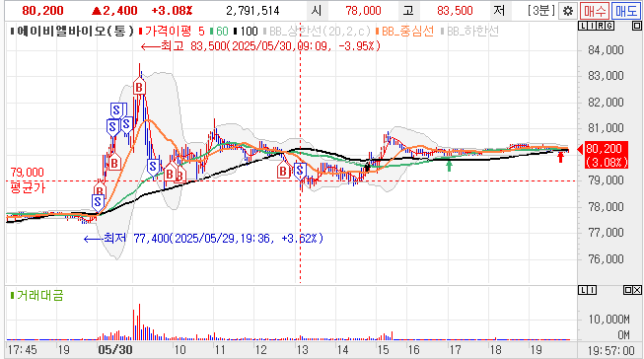Click the 0M volume axis label
This screenshot has width=644, height=359.
click(x=623, y=335)
